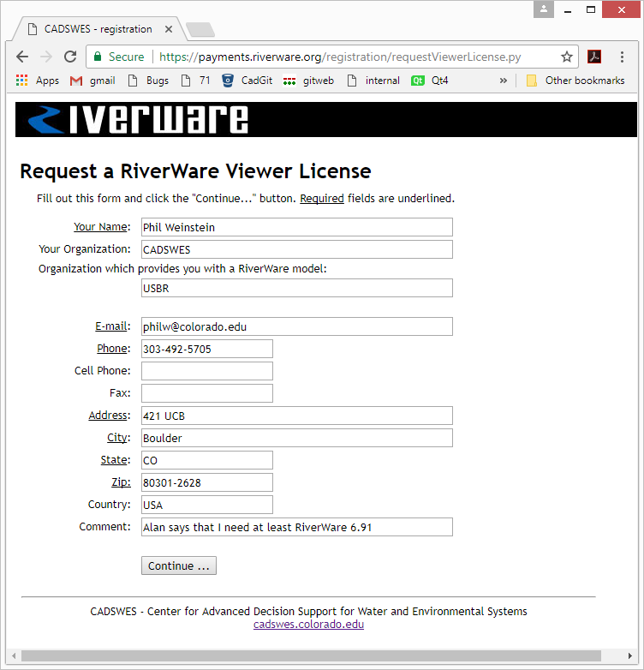Screen dimensions: 644x670
Task: Click the Address field
Action: pyautogui.click(x=297, y=416)
